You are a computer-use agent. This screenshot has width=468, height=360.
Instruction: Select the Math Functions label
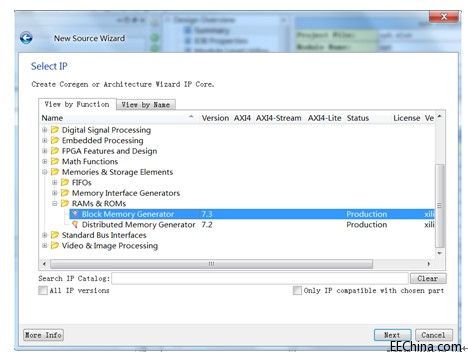click(x=90, y=161)
